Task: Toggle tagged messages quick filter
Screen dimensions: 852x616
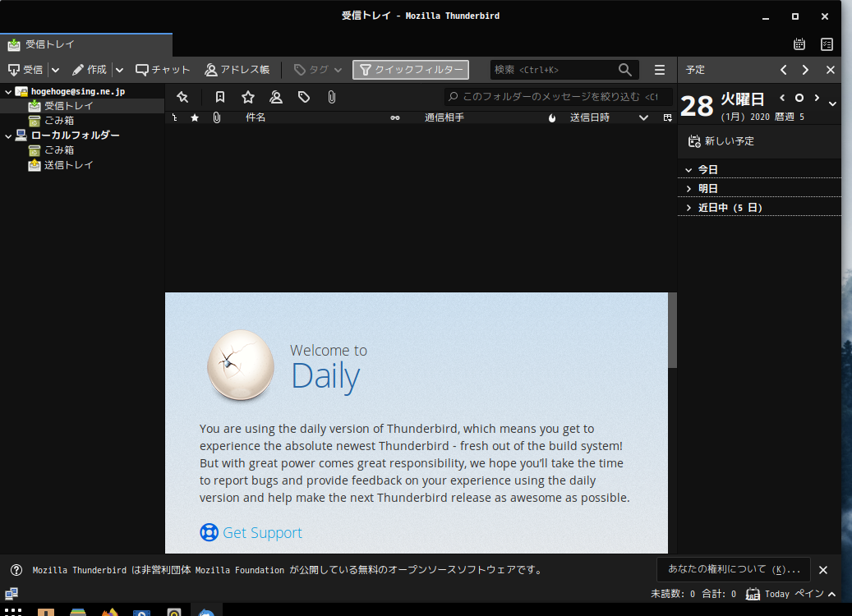Action: (304, 97)
